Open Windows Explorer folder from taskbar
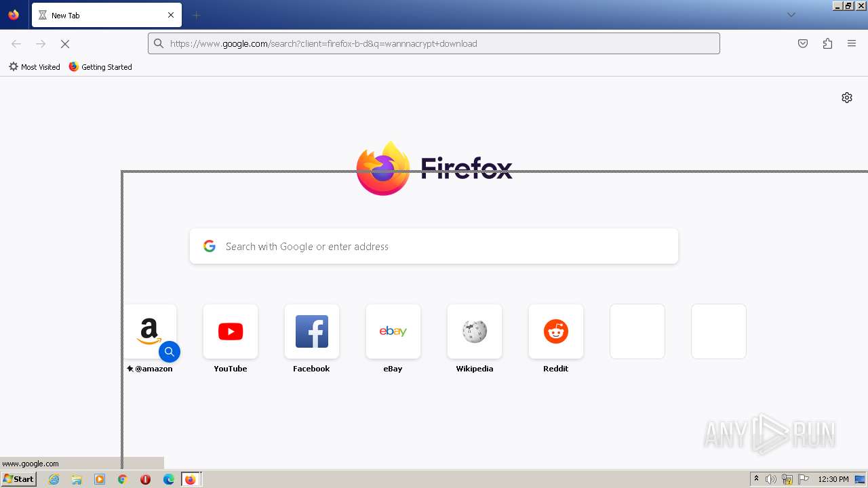 [x=77, y=479]
